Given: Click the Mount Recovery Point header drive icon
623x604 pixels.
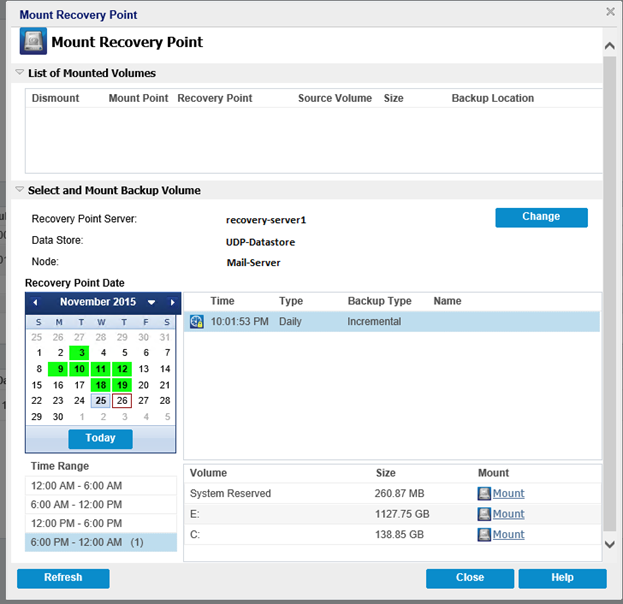Looking at the screenshot, I should pyautogui.click(x=33, y=41).
